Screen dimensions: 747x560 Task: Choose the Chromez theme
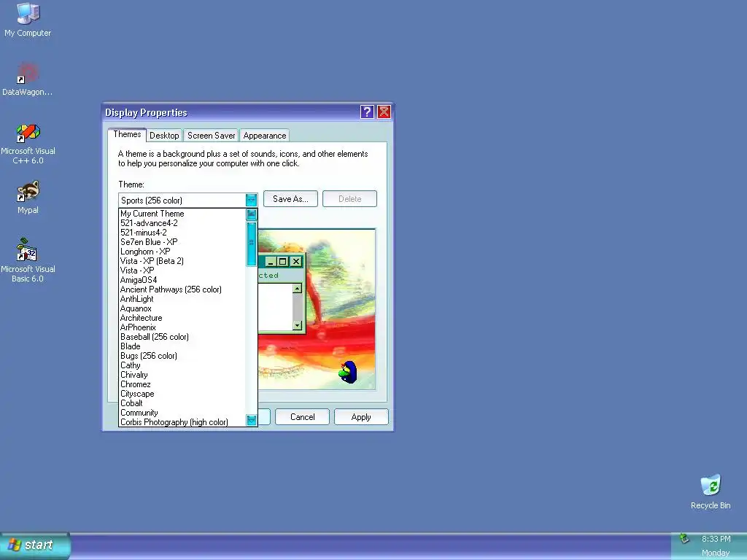pyautogui.click(x=182, y=384)
